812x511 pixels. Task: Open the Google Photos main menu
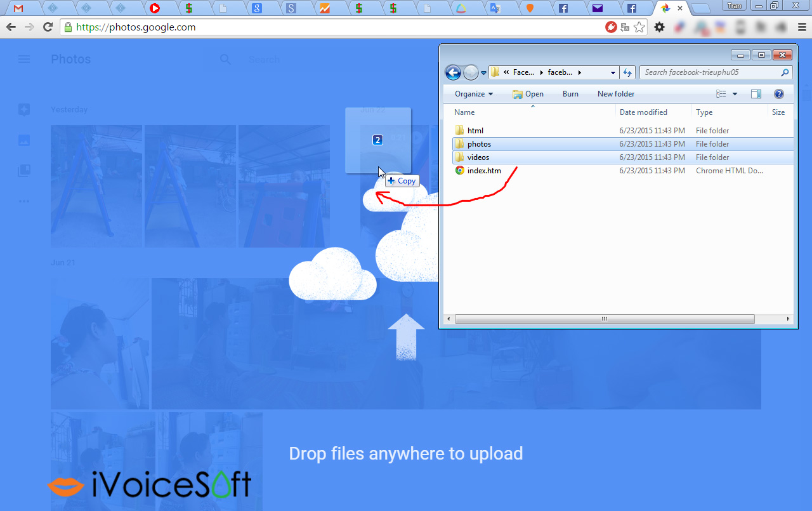tap(24, 59)
